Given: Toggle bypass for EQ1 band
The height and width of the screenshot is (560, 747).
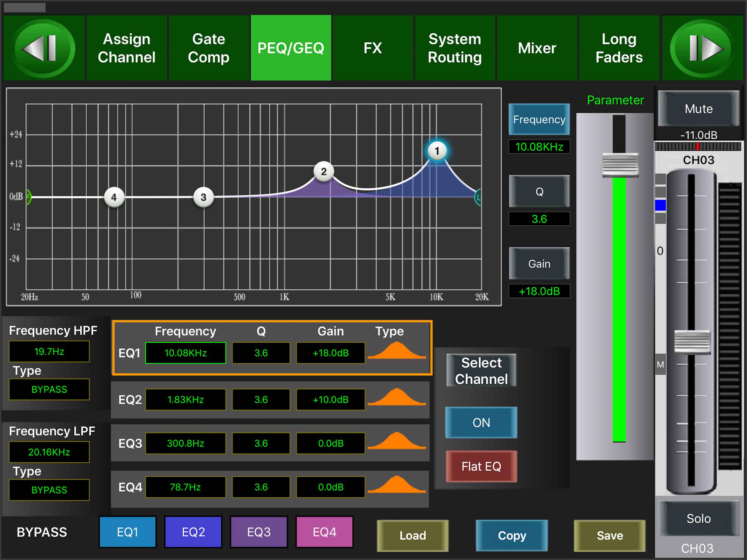Looking at the screenshot, I should 127,532.
